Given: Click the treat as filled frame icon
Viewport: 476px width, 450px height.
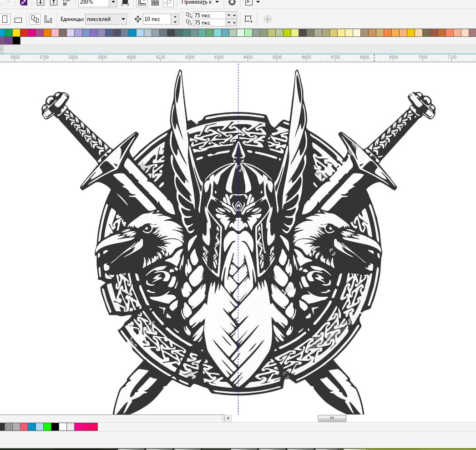Looking at the screenshot, I should pos(248,19).
